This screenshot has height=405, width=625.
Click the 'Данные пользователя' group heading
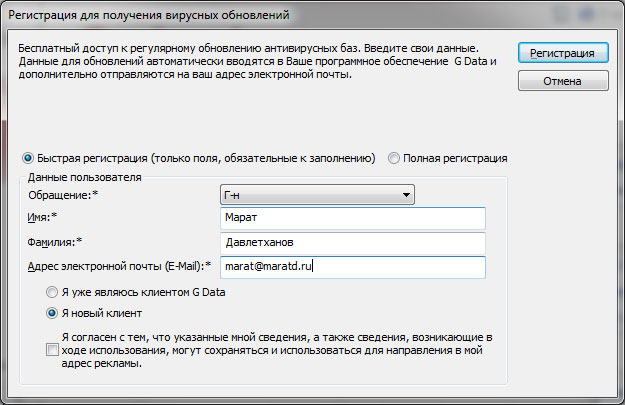[84, 177]
